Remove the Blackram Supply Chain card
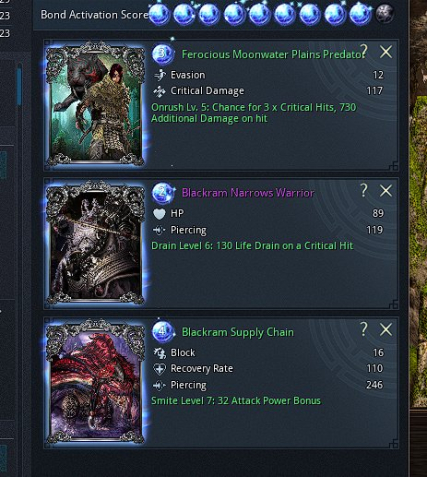Screen dimensions: 427x477 pyautogui.click(x=386, y=330)
